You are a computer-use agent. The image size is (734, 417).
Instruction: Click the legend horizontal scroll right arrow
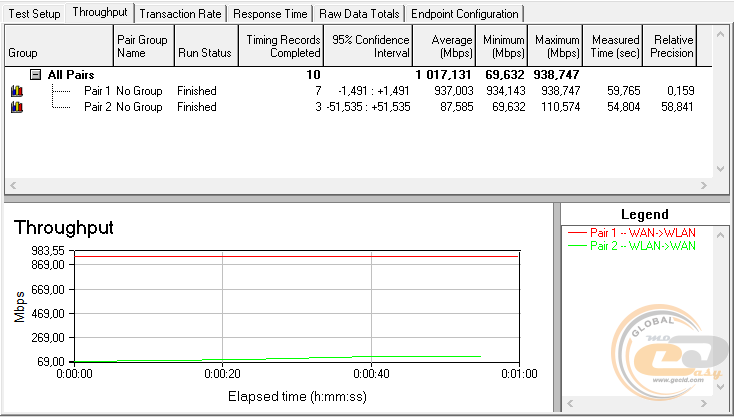[x=704, y=403]
